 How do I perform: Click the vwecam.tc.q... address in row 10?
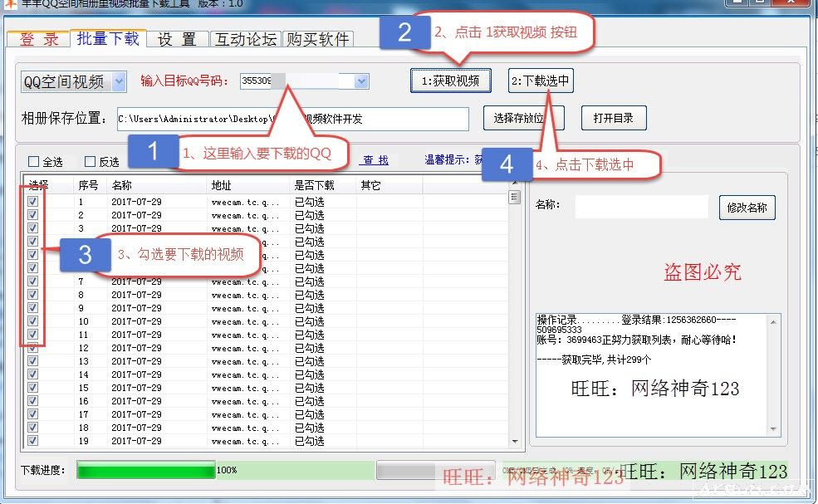pyautogui.click(x=245, y=321)
